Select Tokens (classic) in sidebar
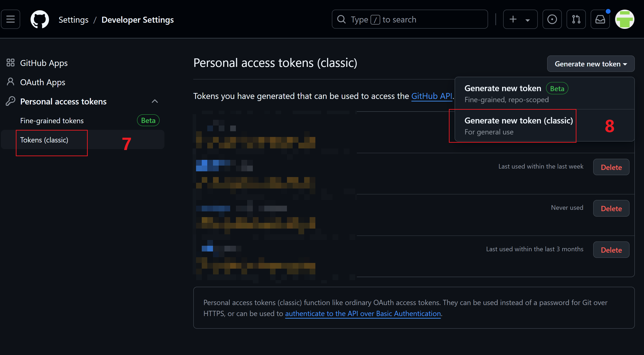Image resolution: width=644 pixels, height=355 pixels. click(82, 140)
